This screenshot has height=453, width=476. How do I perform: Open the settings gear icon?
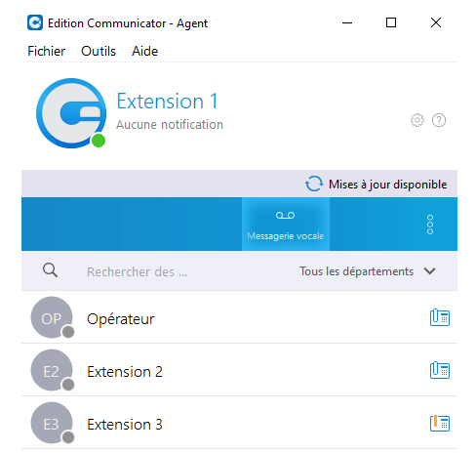click(x=417, y=120)
